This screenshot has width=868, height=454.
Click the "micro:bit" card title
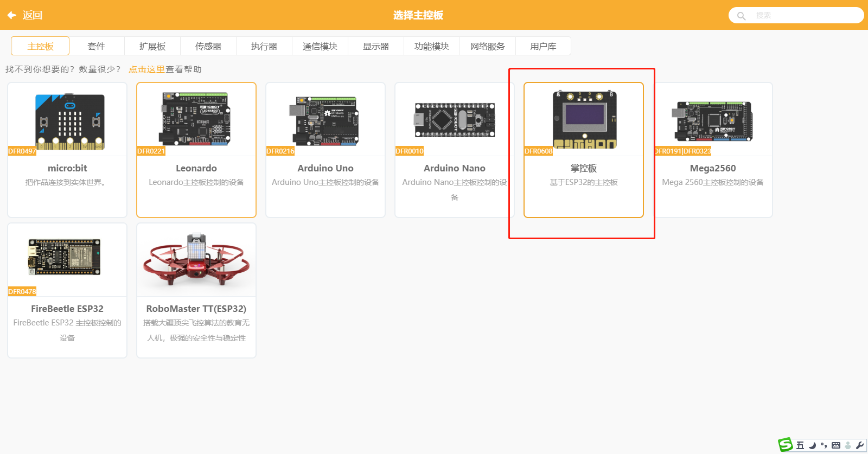click(x=67, y=168)
